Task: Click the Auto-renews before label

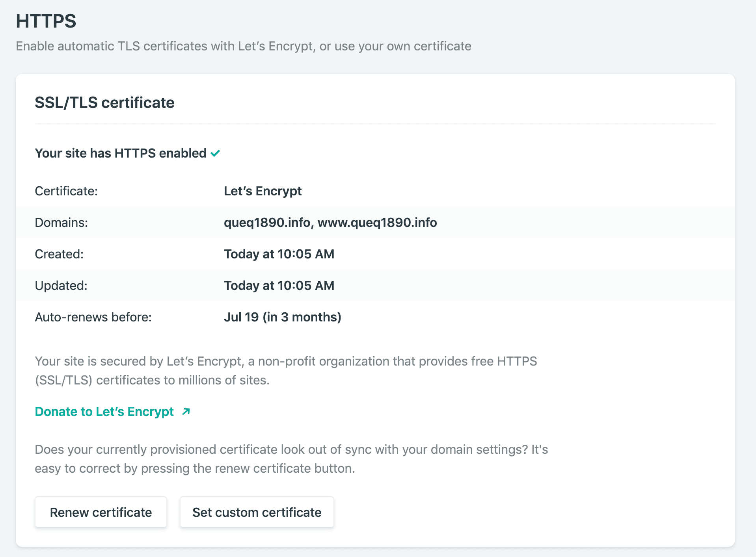Action: pos(93,317)
